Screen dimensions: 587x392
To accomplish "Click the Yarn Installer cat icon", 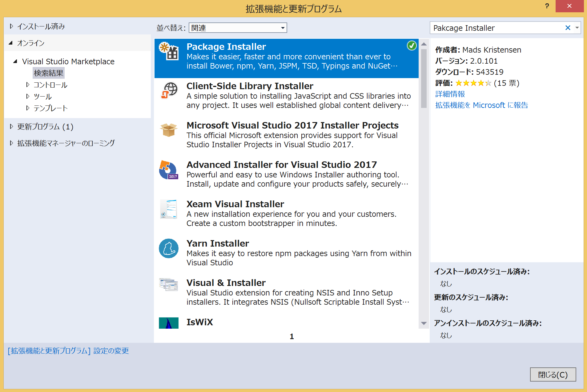I will point(169,248).
